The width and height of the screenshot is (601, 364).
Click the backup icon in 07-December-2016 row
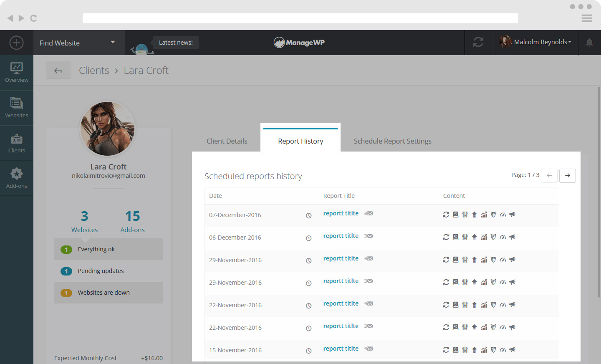[x=455, y=215]
